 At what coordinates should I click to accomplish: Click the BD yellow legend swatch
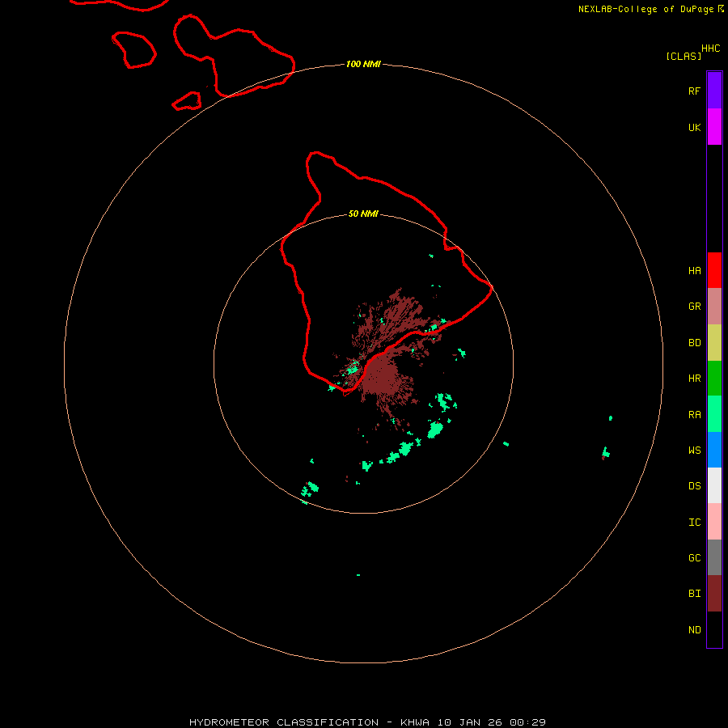click(714, 343)
